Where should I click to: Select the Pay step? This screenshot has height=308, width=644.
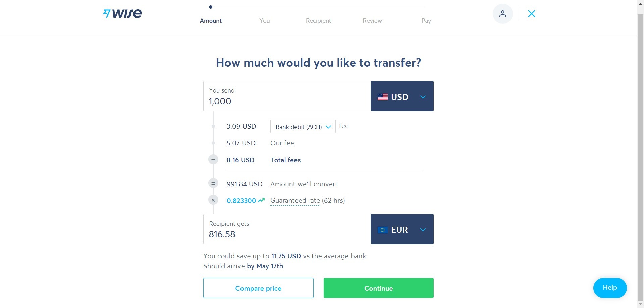pos(426,21)
